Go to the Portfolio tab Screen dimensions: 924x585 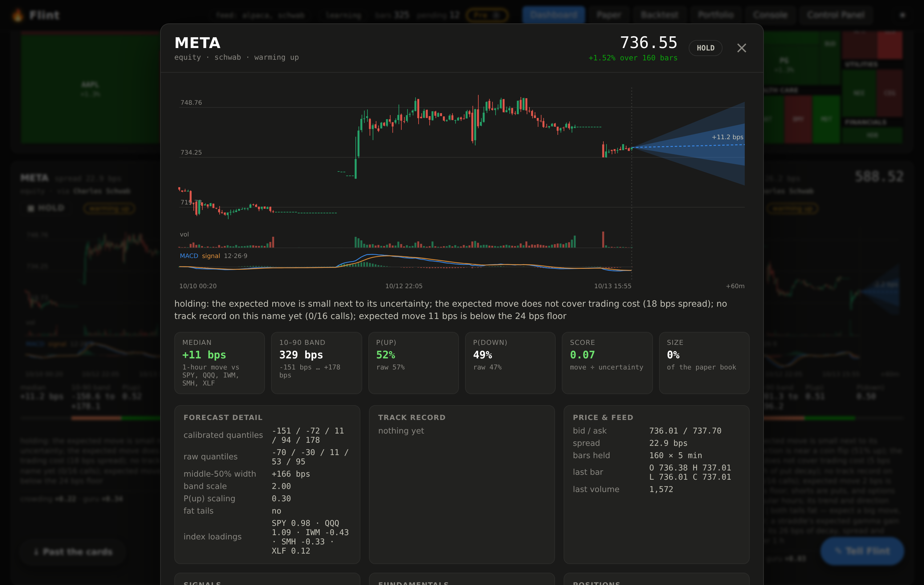[715, 15]
